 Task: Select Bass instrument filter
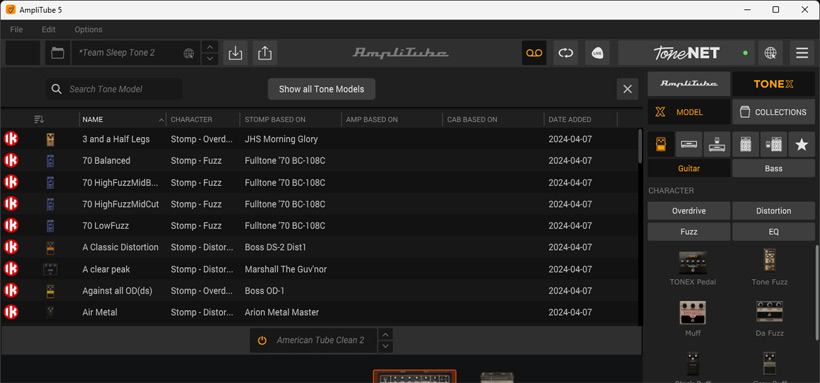tap(773, 168)
